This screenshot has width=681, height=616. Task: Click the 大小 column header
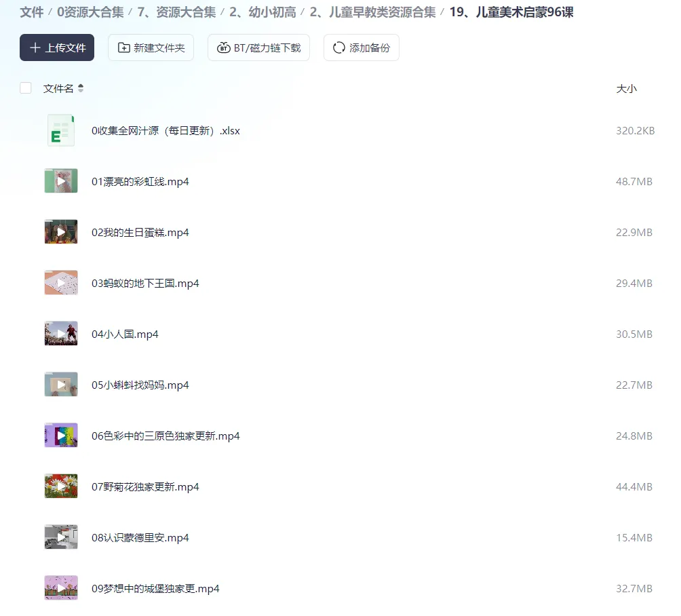626,89
